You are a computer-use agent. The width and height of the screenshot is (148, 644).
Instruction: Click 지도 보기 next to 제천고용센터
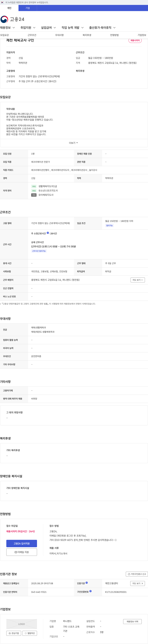pyautogui.click(x=138, y=583)
